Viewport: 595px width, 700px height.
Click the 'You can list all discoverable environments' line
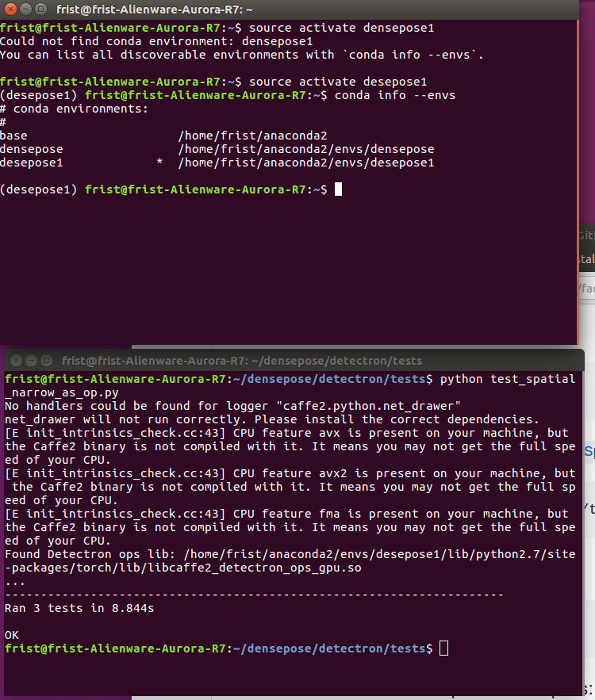coord(242,55)
